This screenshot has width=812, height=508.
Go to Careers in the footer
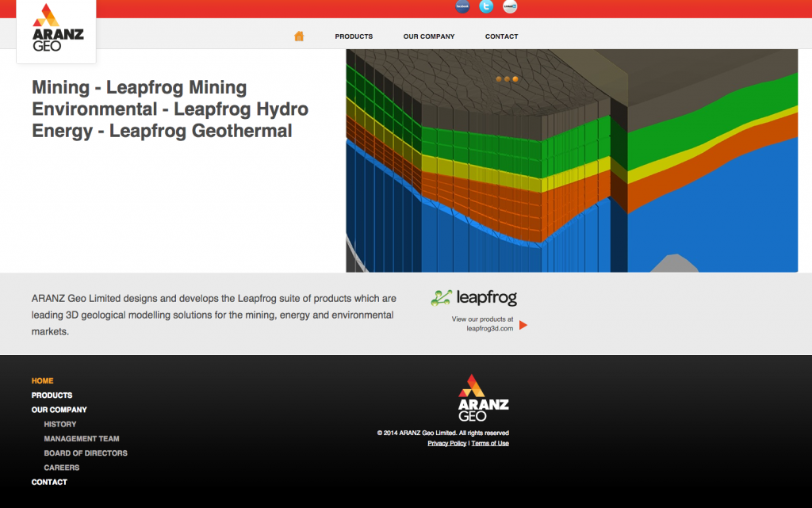pyautogui.click(x=62, y=468)
